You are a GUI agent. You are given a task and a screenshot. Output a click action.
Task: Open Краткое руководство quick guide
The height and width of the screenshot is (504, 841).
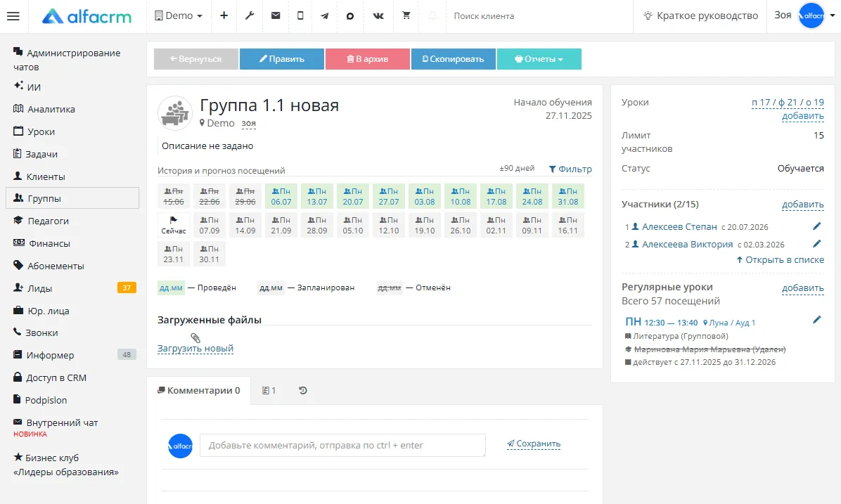coord(701,15)
